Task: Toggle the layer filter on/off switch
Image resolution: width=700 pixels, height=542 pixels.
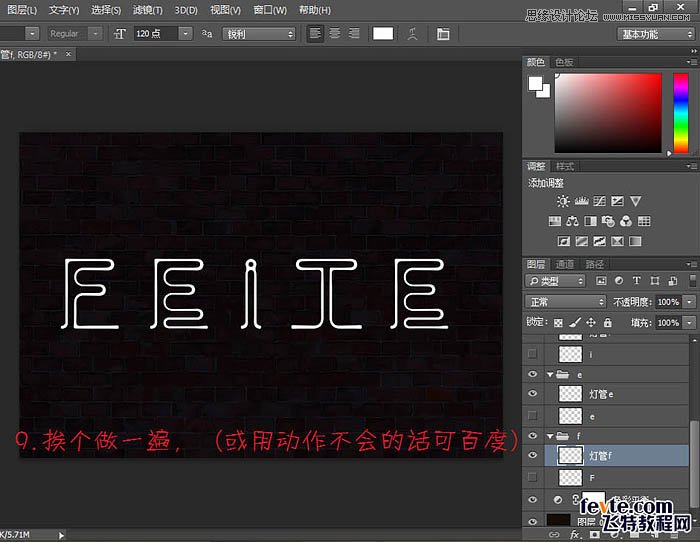Action: point(692,281)
